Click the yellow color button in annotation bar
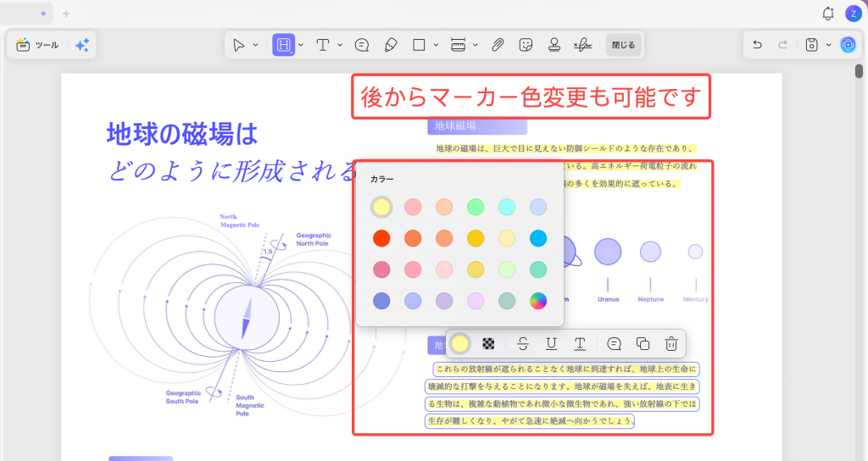 459,344
